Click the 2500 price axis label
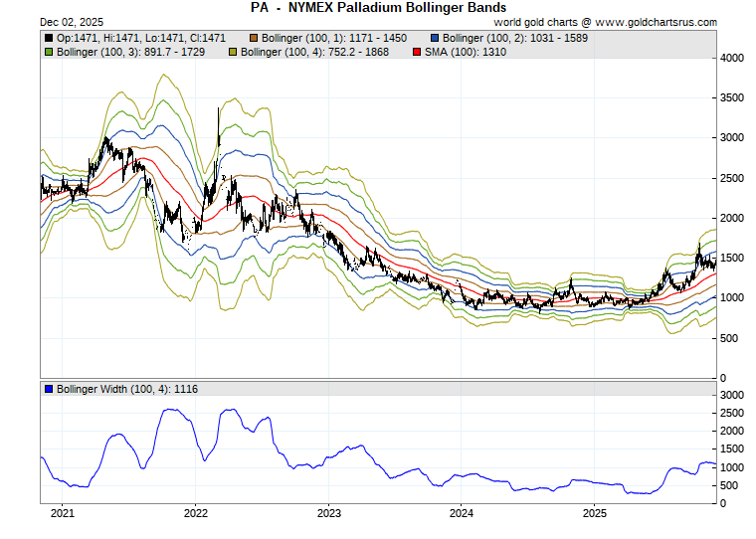The image size is (756, 539). click(x=732, y=178)
